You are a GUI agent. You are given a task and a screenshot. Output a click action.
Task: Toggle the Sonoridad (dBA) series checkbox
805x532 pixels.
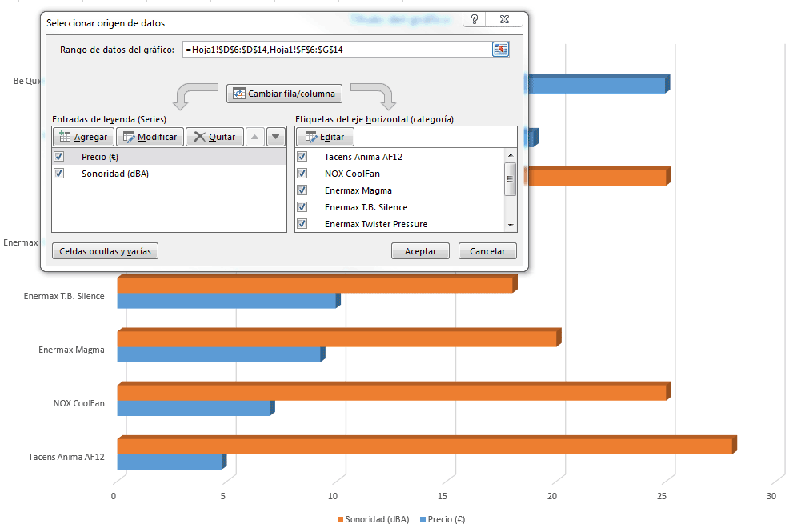pos(59,174)
